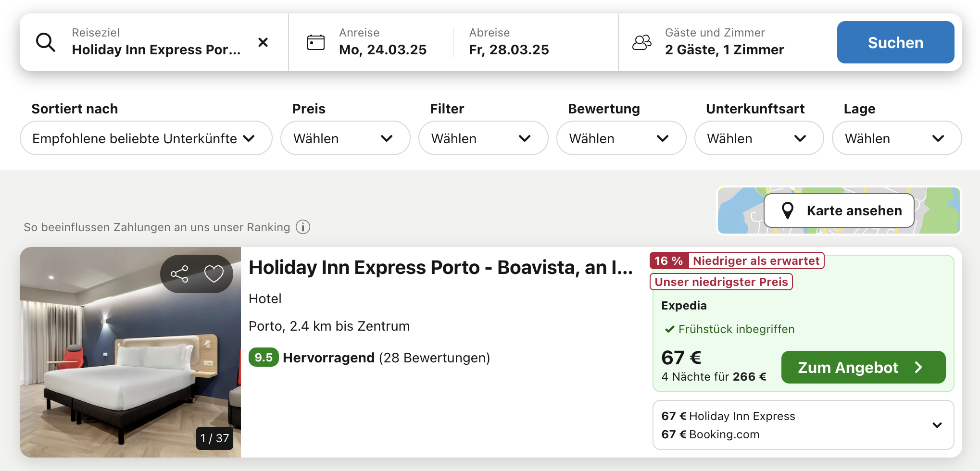Image resolution: width=980 pixels, height=471 pixels.
Task: Click 67 € Booking.com offer
Action: tap(710, 434)
